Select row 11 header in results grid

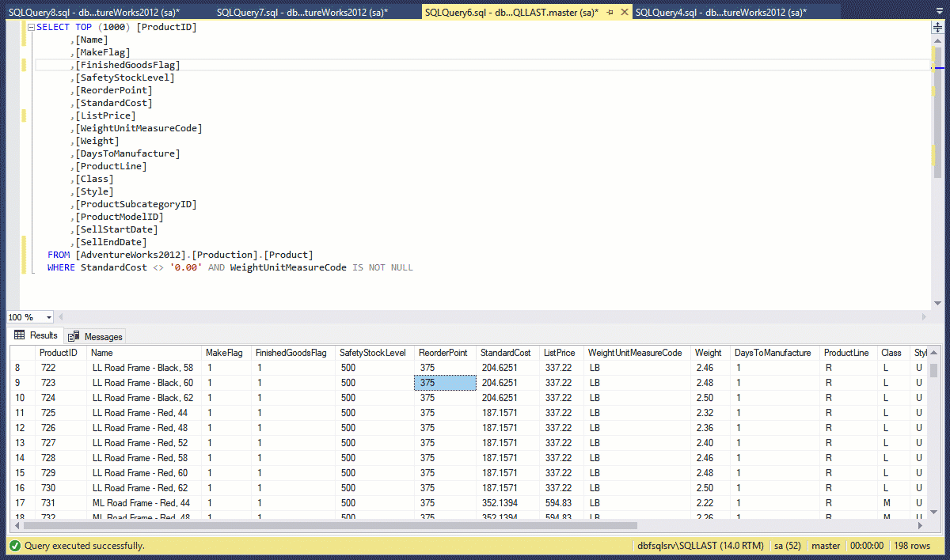(21, 413)
